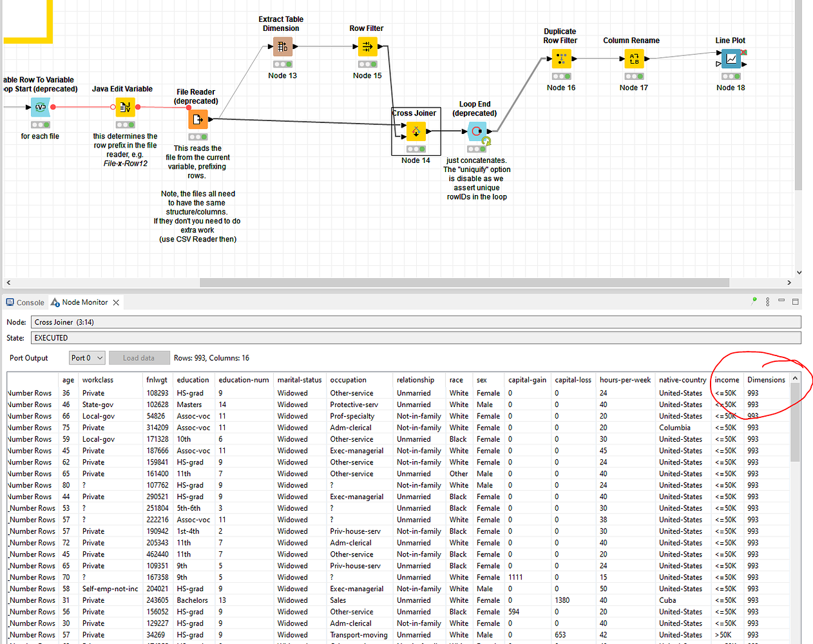
Task: Select the Node Monitor tab
Action: (x=84, y=302)
